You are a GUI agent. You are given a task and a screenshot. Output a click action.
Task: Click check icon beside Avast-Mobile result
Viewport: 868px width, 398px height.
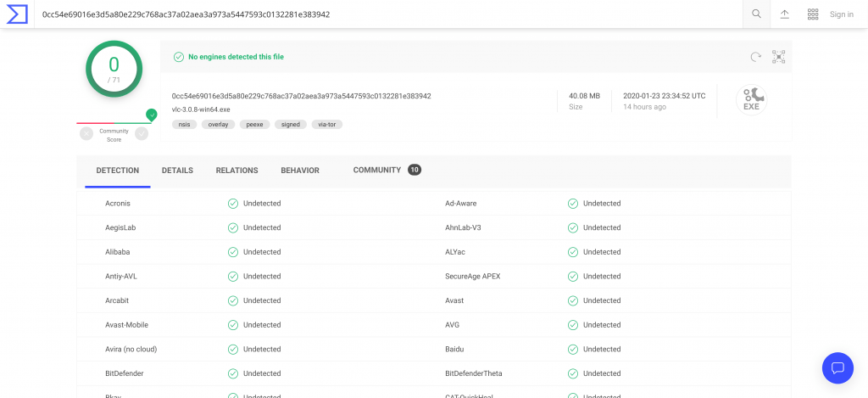click(233, 325)
